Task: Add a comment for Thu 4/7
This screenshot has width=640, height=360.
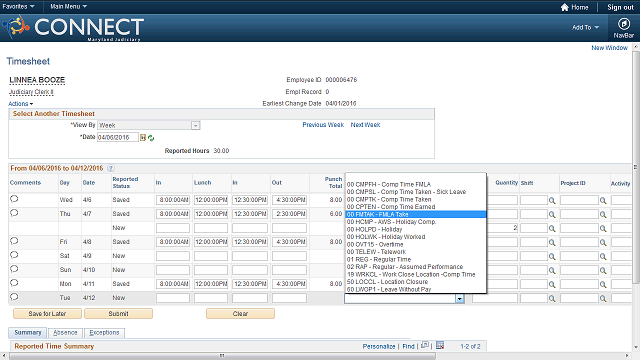Action: click(x=14, y=213)
